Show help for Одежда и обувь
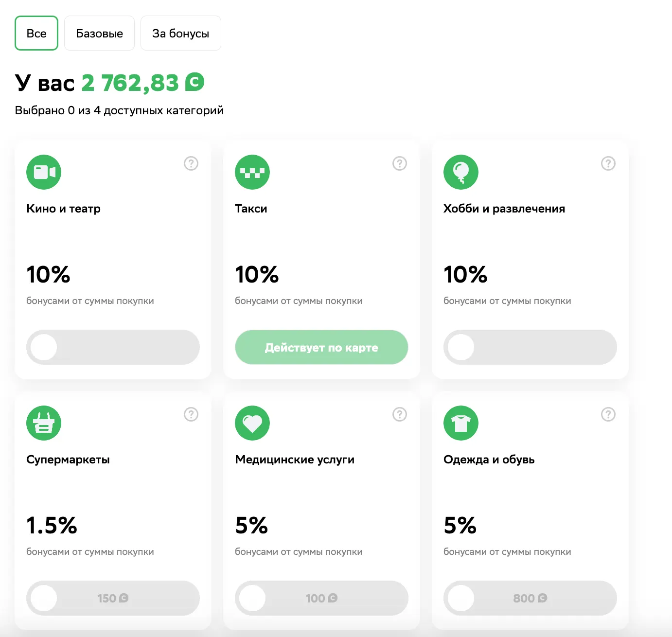The image size is (672, 637). click(608, 414)
